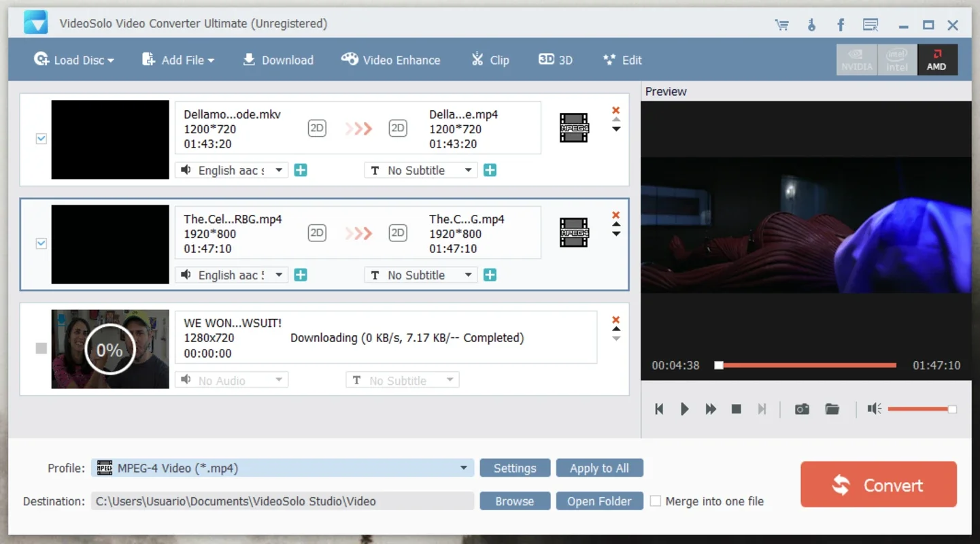Click MPEG4 format icon for The.Cel...RBG.mp4

click(573, 233)
